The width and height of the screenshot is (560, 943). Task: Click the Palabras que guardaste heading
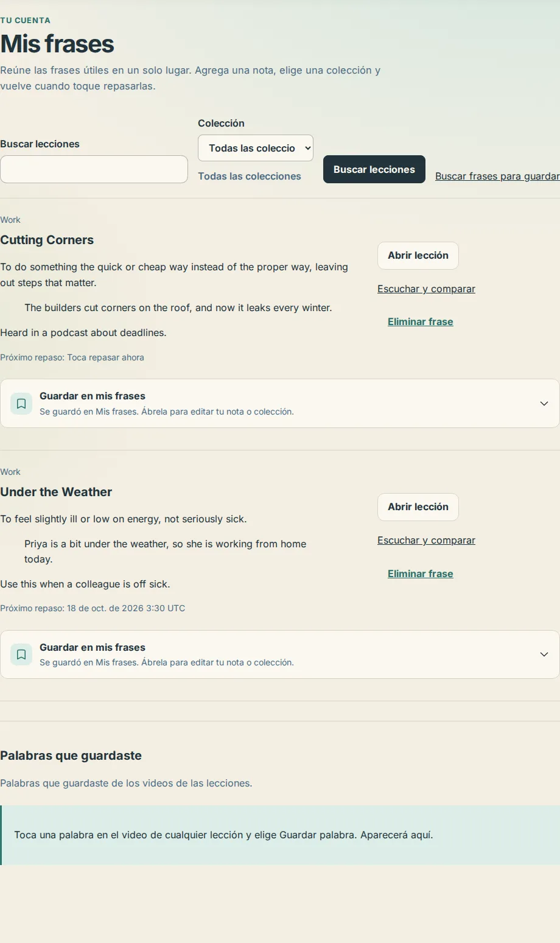[x=71, y=755]
